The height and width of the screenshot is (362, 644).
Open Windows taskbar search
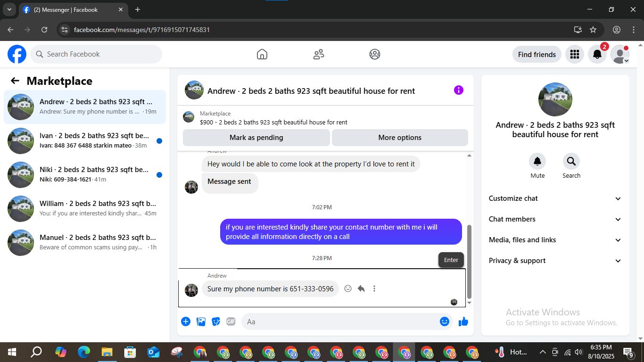point(36,352)
